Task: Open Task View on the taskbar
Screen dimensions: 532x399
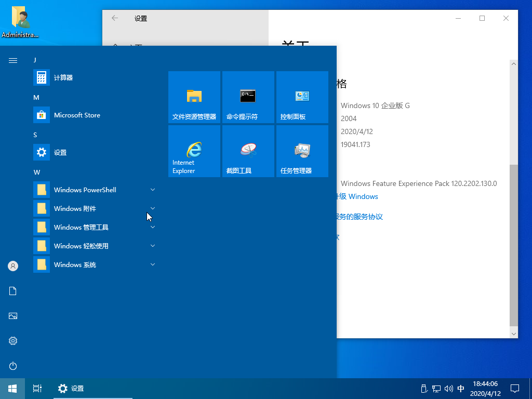Action: coord(37,388)
